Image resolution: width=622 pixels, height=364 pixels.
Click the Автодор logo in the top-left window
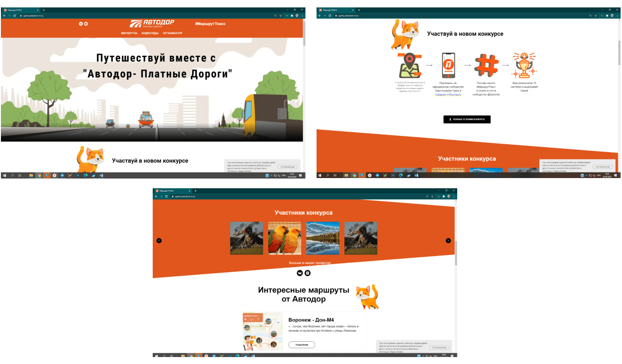tap(152, 24)
